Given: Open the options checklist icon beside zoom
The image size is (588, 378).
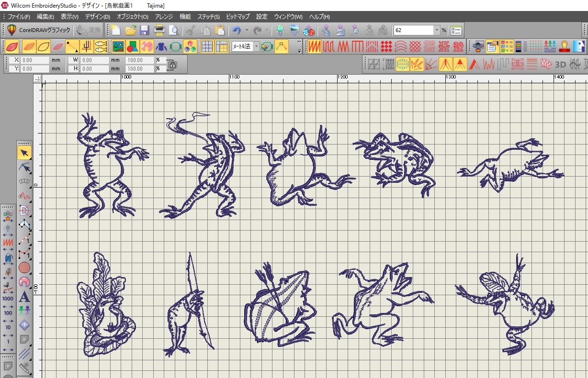Looking at the screenshot, I should [456, 31].
